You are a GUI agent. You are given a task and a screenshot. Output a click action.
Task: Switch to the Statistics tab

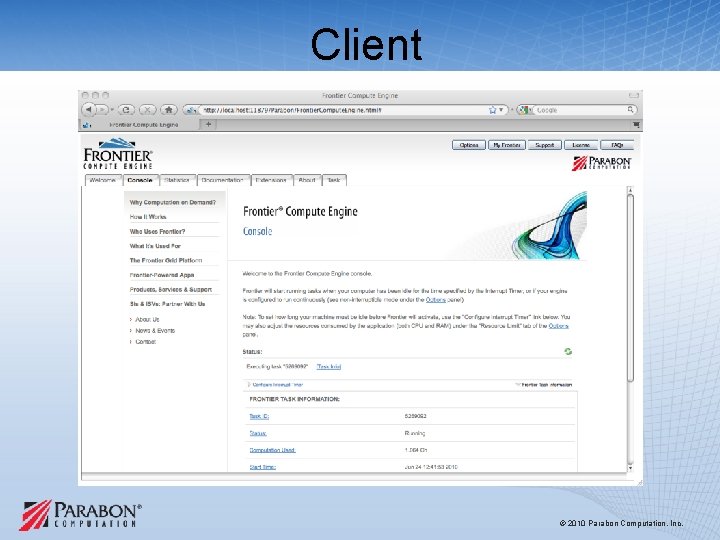coord(177,180)
